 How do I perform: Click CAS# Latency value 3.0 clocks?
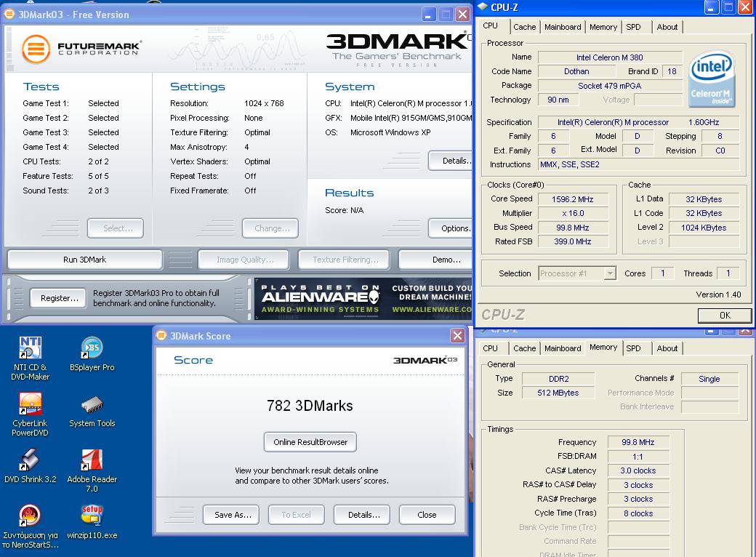pos(638,470)
